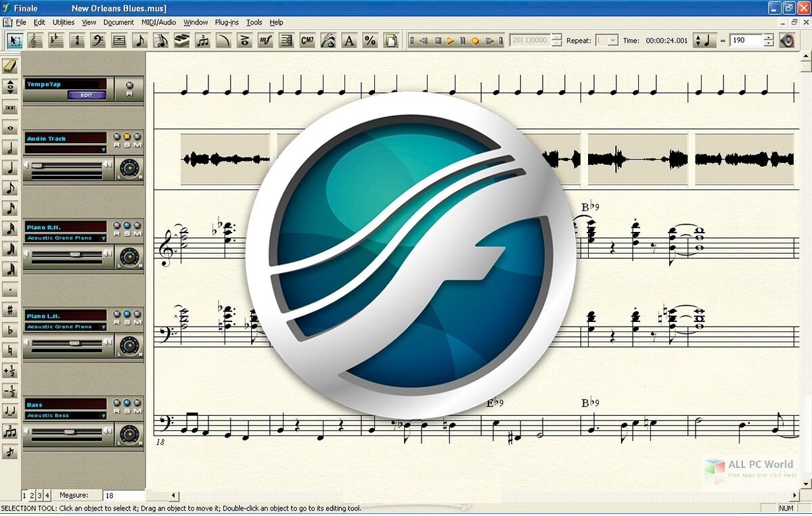Open the Plug-ins menu
812x516 pixels.
click(x=227, y=22)
